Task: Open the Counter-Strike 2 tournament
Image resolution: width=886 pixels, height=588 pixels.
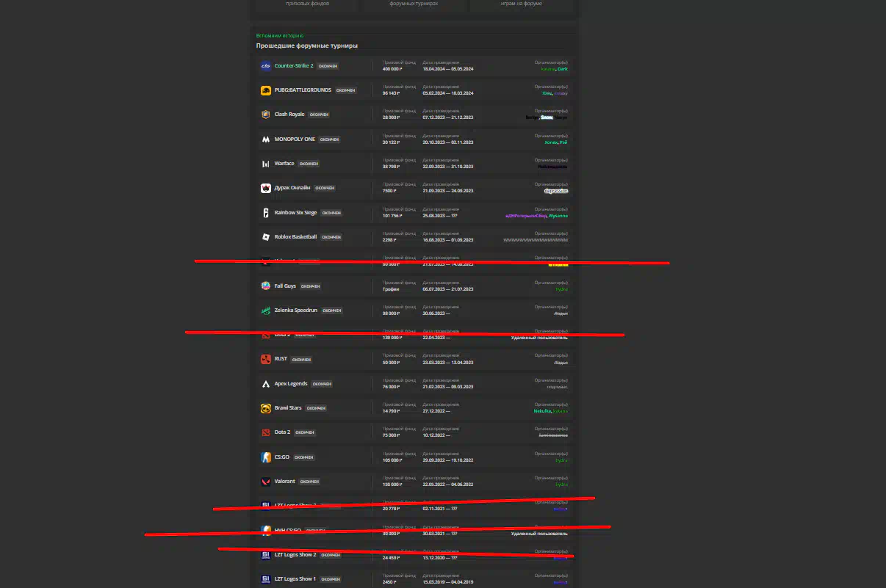Action: point(294,66)
